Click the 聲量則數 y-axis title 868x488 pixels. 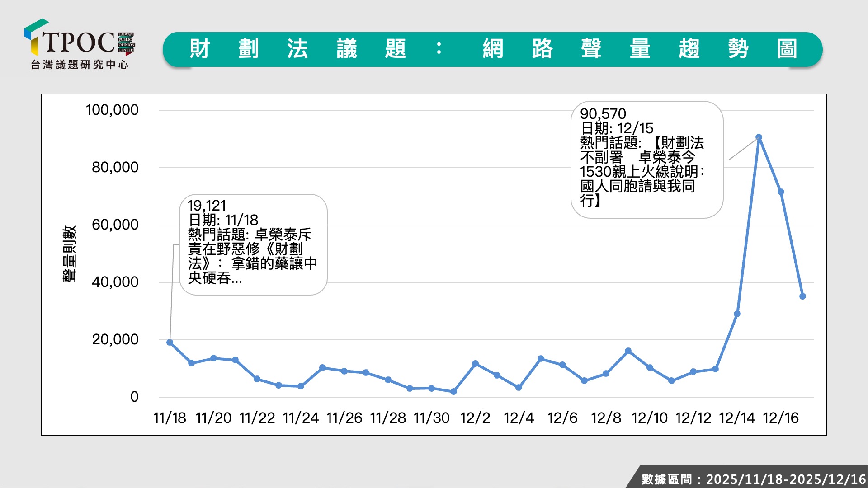tap(69, 253)
